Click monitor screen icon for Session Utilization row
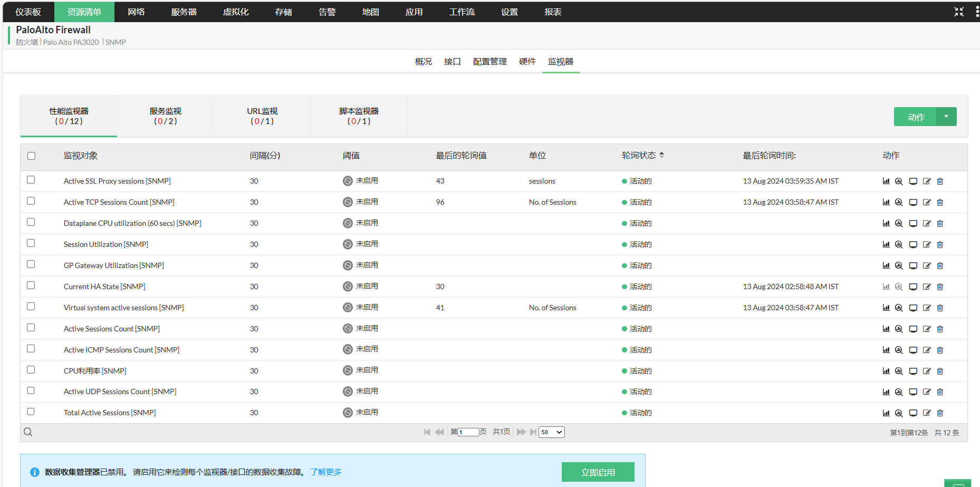Viewport: 980px width, 487px height. [x=913, y=244]
